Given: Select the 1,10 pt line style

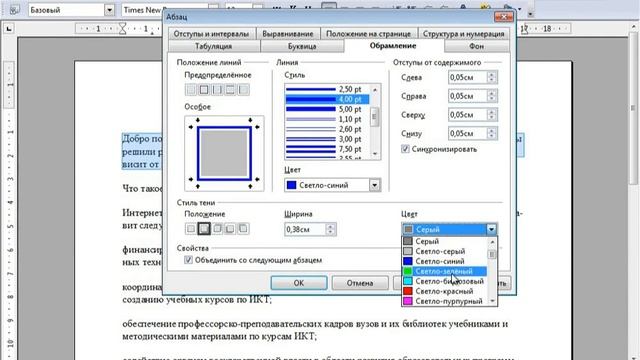Looking at the screenshot, I should 327,119.
